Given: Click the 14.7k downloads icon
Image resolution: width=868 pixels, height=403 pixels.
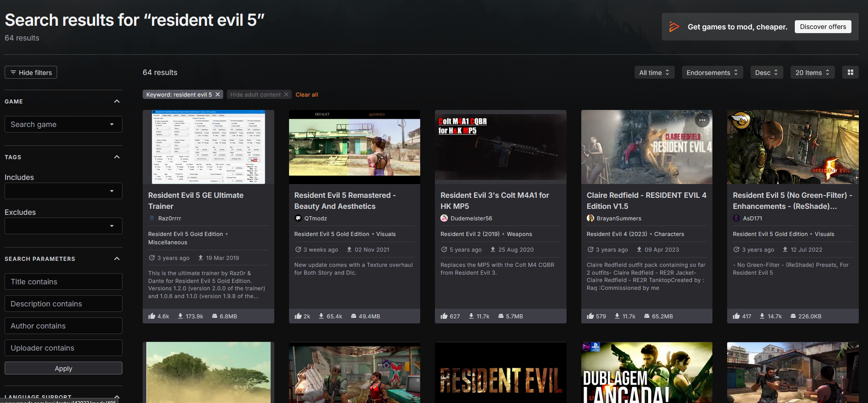Looking at the screenshot, I should [x=762, y=316].
